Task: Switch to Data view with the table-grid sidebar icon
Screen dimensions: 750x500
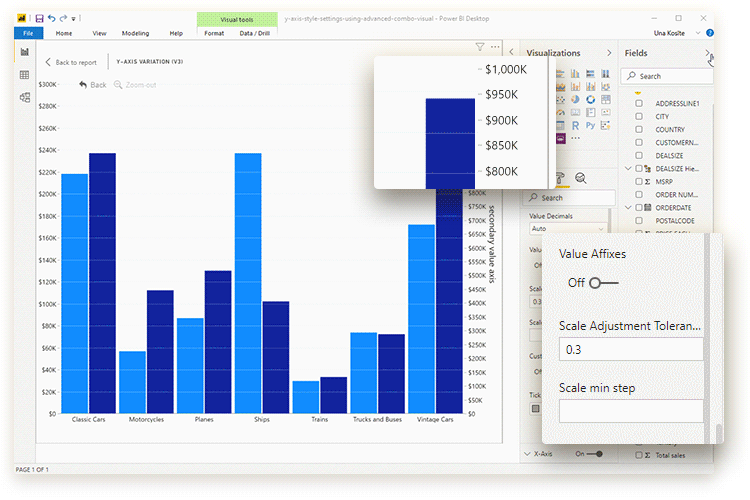Action: pyautogui.click(x=25, y=75)
